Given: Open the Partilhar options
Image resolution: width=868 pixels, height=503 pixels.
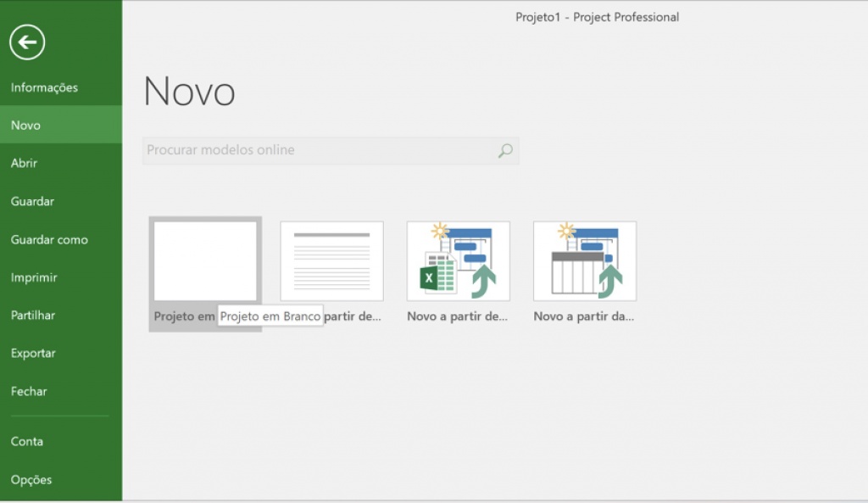Looking at the screenshot, I should 31,315.
